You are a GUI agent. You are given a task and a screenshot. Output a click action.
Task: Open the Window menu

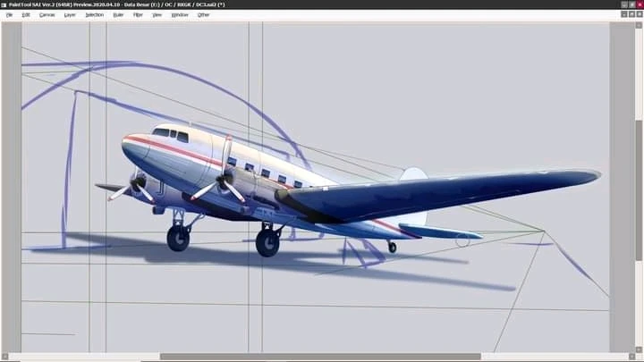[179, 15]
